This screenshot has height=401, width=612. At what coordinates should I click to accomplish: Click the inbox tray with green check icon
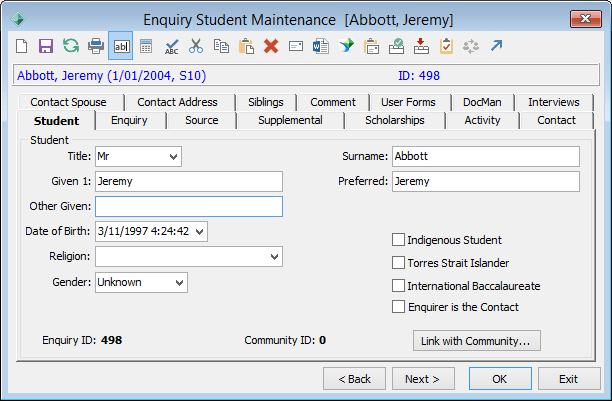[396, 46]
